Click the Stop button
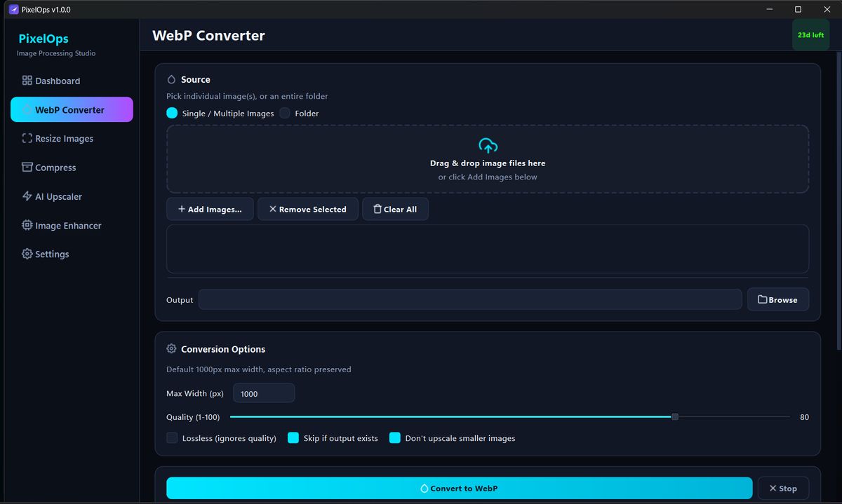 (x=783, y=488)
